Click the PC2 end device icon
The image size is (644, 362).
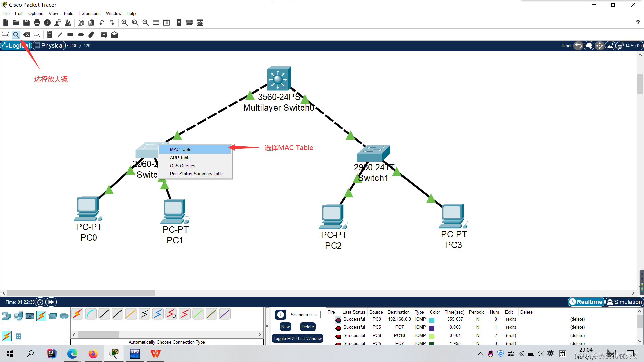(x=334, y=216)
